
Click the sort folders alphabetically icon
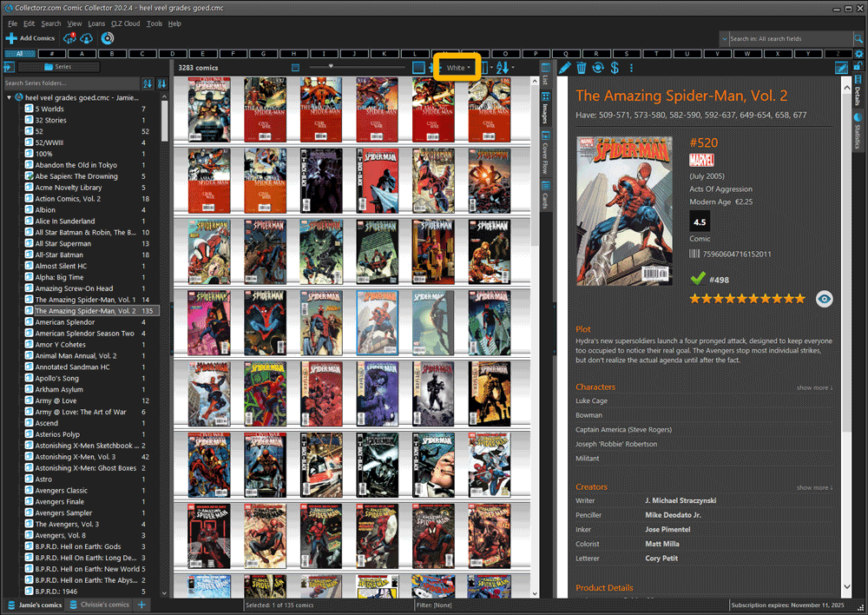(148, 83)
